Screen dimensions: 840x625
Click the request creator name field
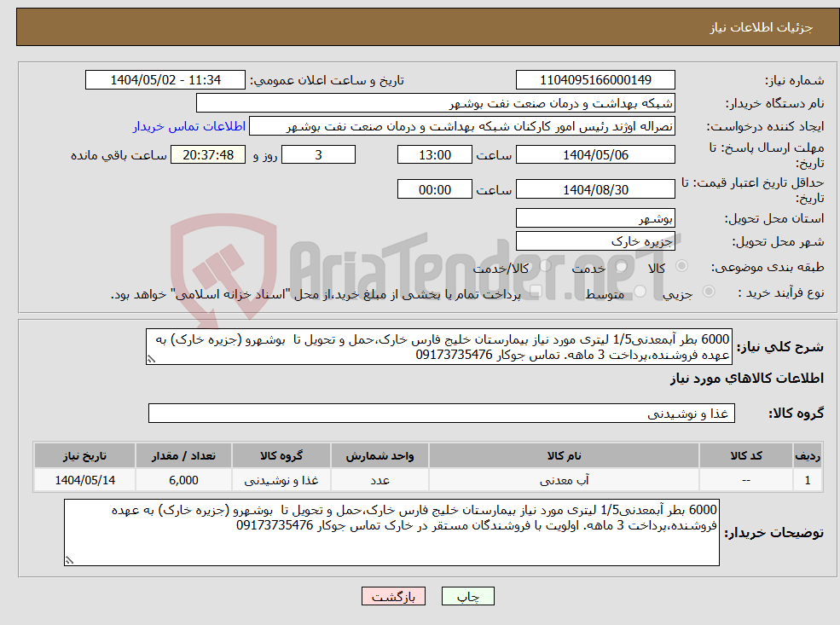[461, 126]
